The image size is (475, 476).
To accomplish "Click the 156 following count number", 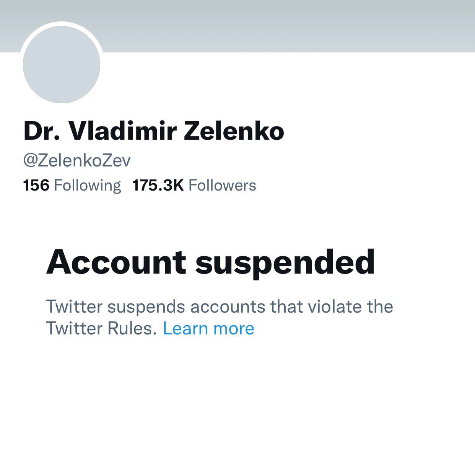I will pyautogui.click(x=36, y=185).
